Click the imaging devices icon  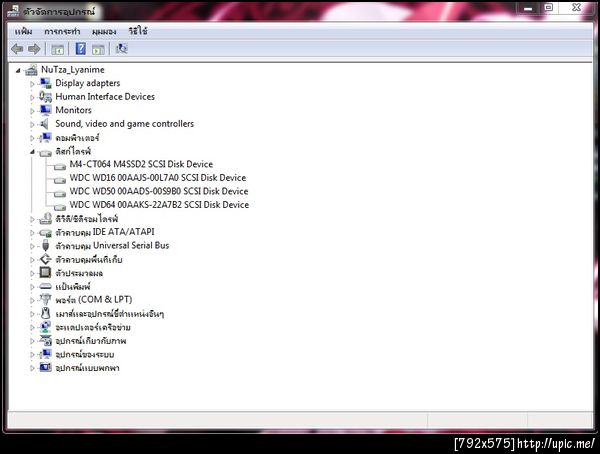(x=46, y=340)
